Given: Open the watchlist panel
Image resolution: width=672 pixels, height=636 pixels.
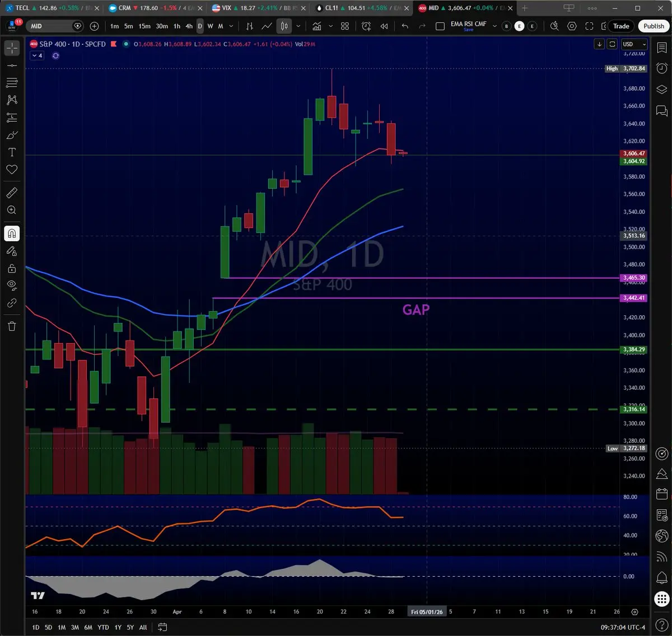Looking at the screenshot, I should click(x=661, y=48).
